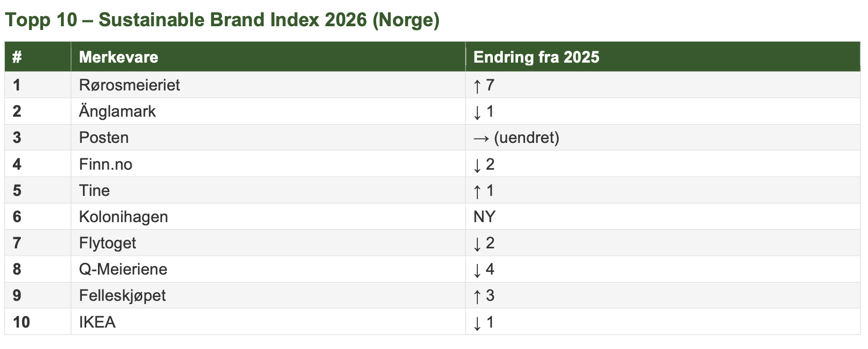This screenshot has width=868, height=349.
Task: Select the IKEA cell
Action: [x=97, y=322]
